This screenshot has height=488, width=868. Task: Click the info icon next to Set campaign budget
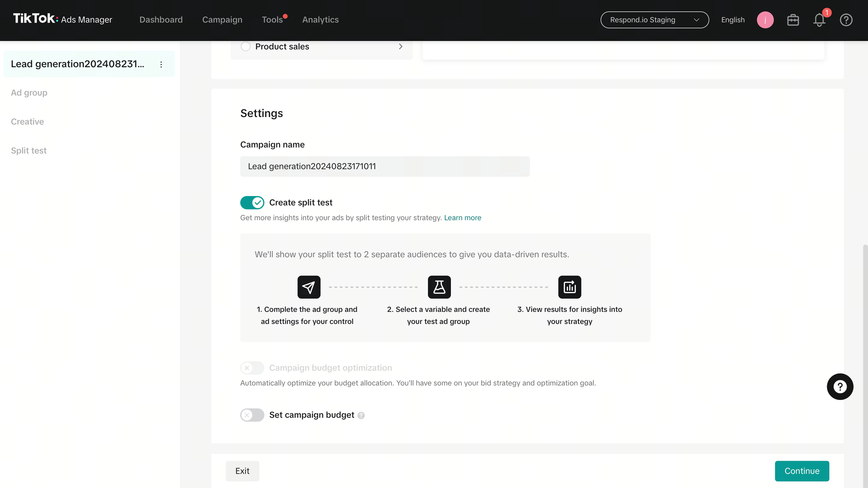(361, 416)
